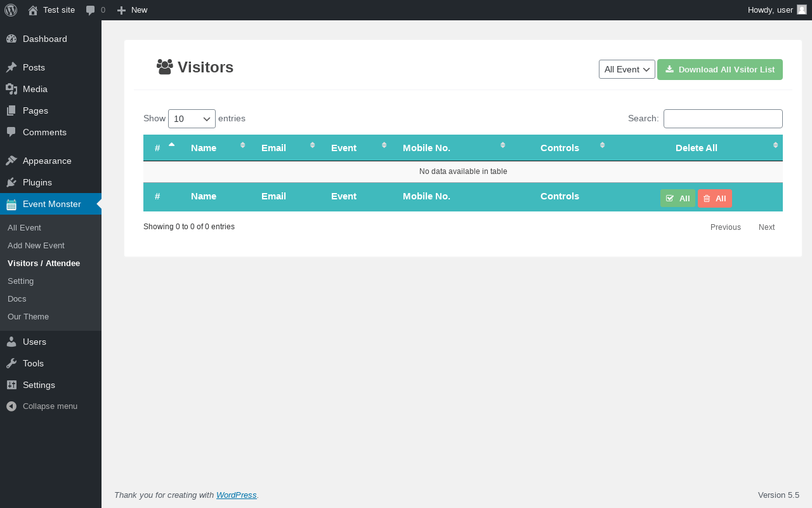Open the WordPress footer link

coord(237,495)
